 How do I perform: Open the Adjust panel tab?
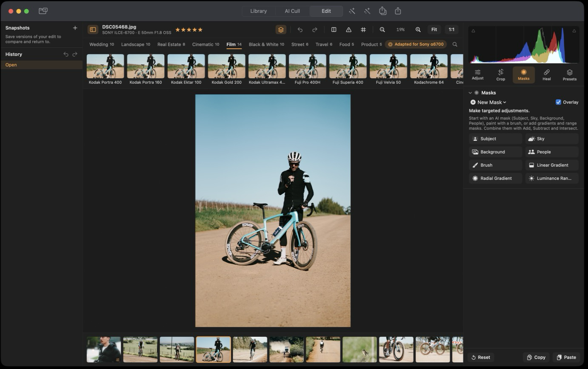[478, 75]
